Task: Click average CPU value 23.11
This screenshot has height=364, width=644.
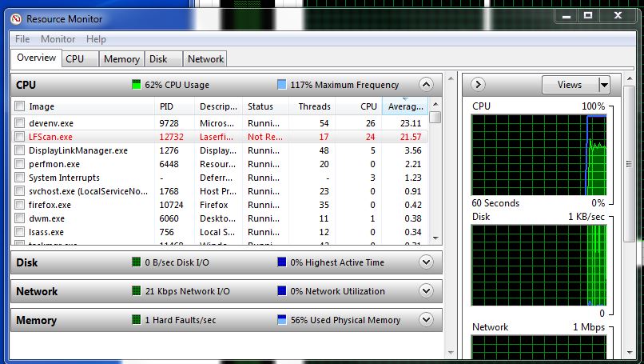Action: pos(411,123)
